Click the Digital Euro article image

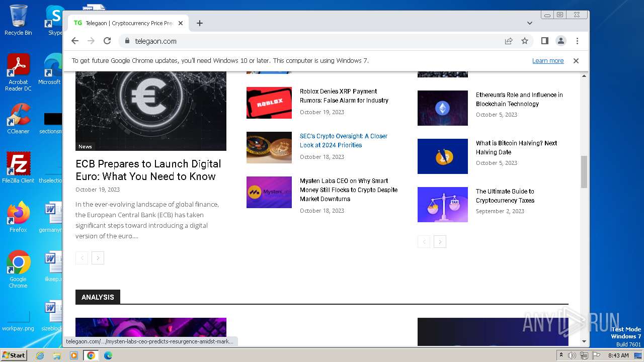(151, 111)
